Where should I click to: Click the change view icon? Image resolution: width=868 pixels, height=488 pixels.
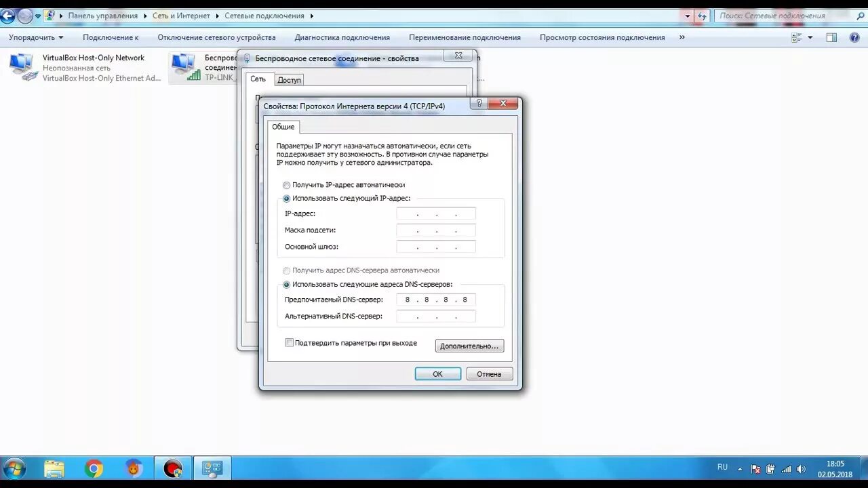tap(797, 38)
